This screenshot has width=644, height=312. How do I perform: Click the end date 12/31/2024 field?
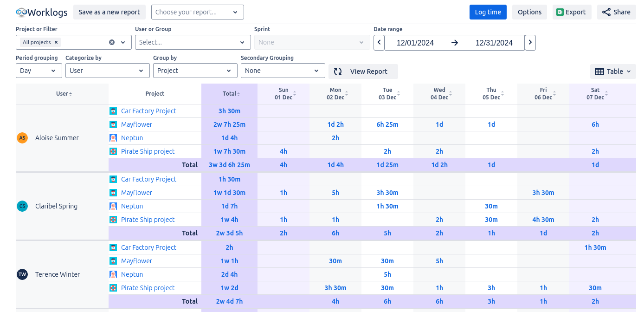coord(494,43)
